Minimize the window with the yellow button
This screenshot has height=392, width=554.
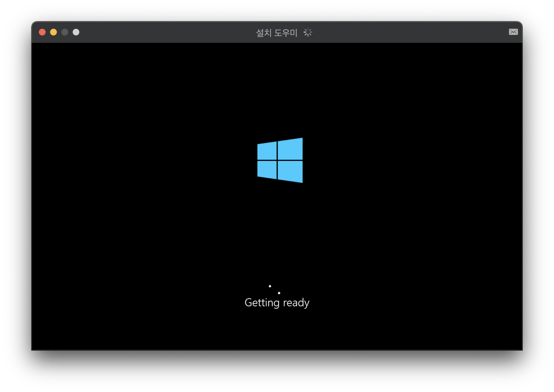click(x=53, y=32)
